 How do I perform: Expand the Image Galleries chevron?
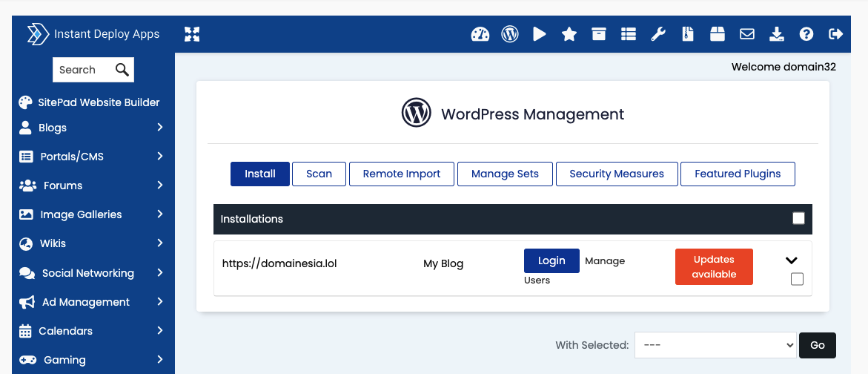[x=160, y=214]
